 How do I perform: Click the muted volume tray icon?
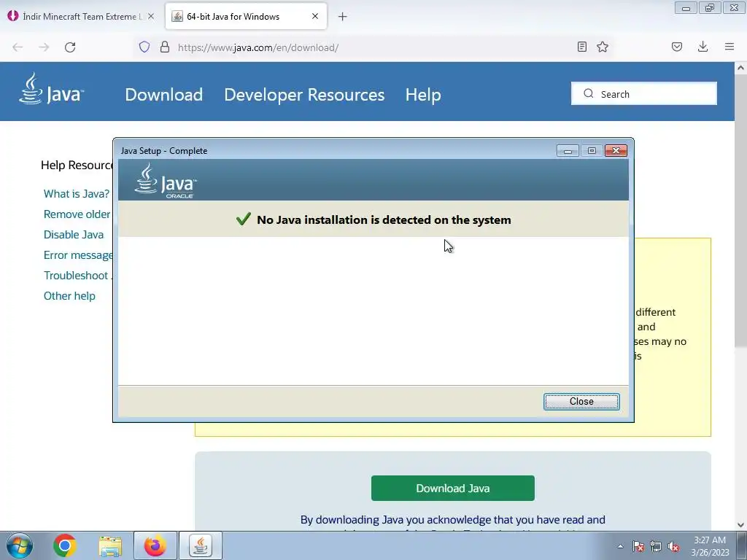click(x=673, y=546)
